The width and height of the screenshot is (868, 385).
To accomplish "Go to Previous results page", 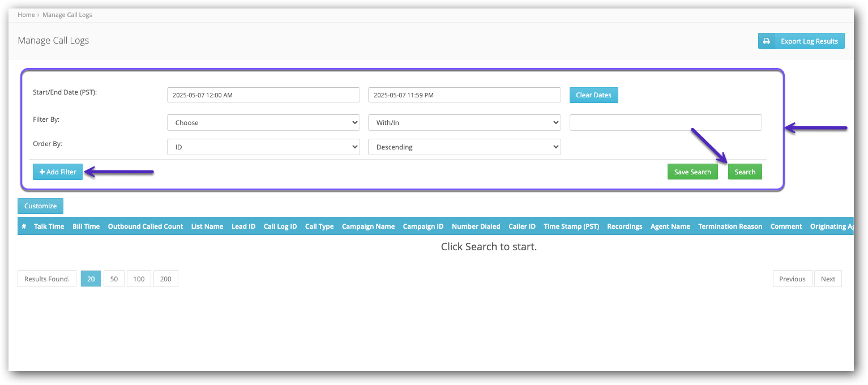I will 792,279.
